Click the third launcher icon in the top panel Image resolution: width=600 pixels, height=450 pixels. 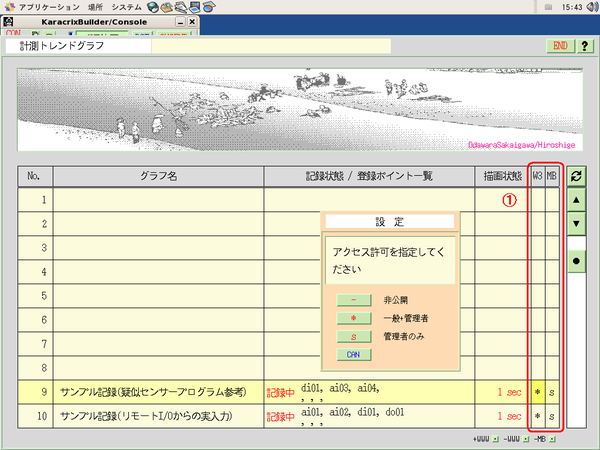181,7
